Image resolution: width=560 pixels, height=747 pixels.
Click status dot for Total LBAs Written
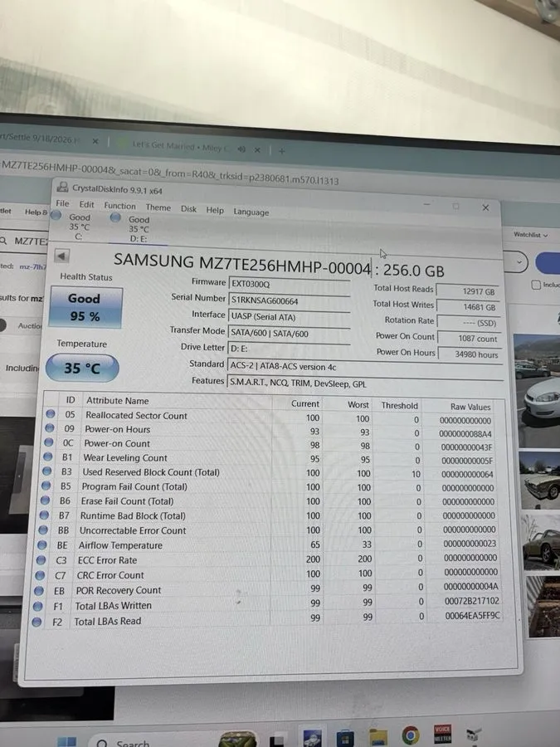37,606
